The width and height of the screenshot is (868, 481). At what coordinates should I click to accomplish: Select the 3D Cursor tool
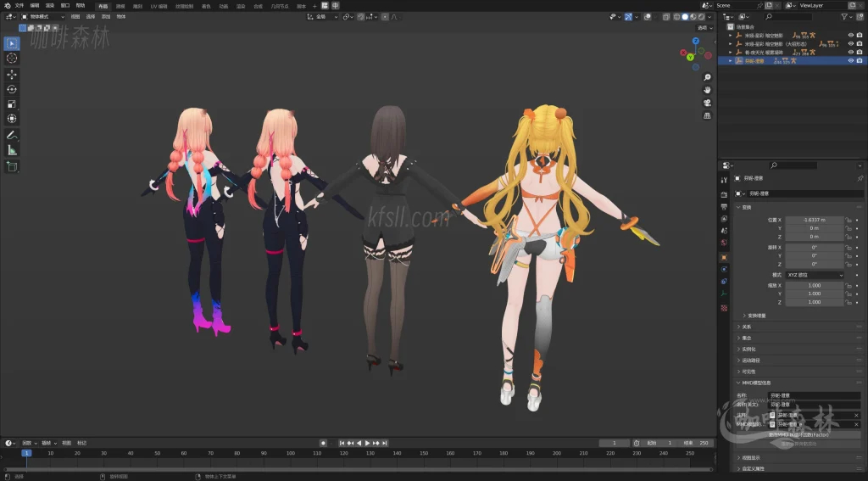pyautogui.click(x=12, y=59)
